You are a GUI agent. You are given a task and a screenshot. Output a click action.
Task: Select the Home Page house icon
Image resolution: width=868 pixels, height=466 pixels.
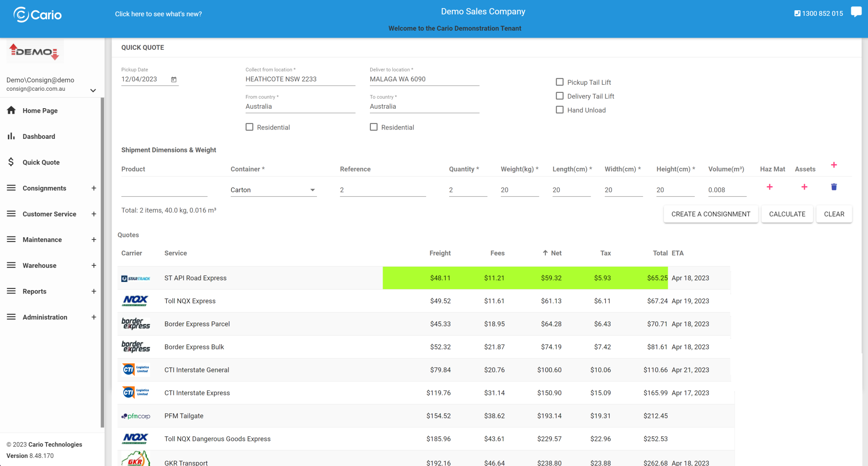12,110
